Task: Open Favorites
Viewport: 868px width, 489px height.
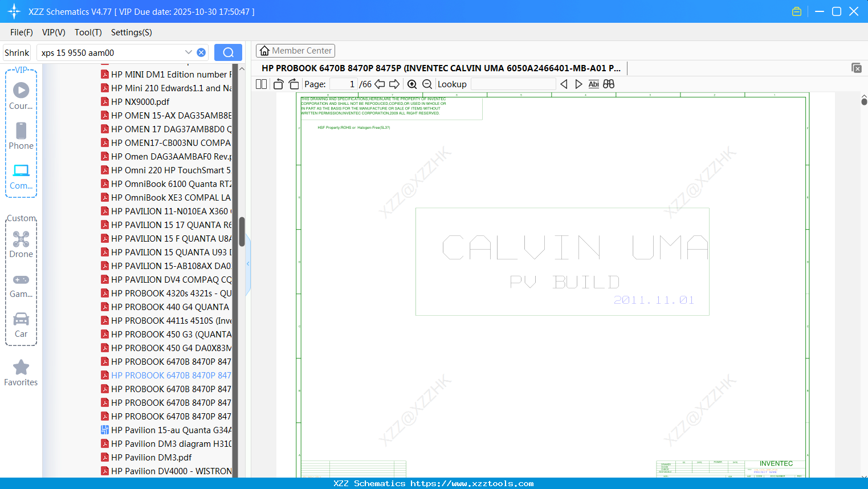Action: click(x=21, y=373)
